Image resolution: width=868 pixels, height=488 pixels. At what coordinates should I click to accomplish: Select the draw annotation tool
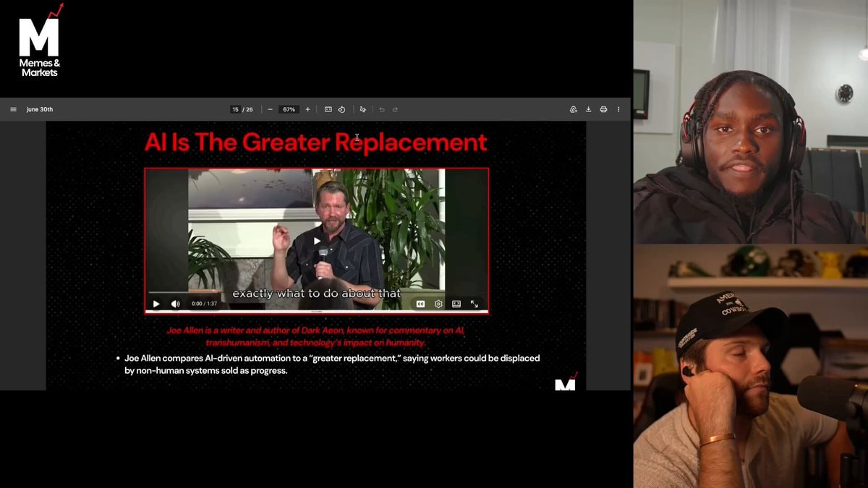click(x=362, y=110)
